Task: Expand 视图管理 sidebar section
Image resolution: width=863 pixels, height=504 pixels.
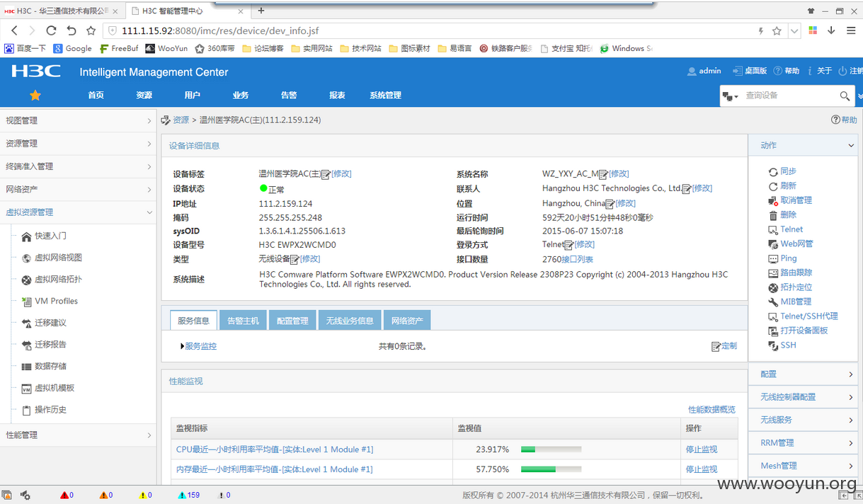Action: tap(78, 121)
